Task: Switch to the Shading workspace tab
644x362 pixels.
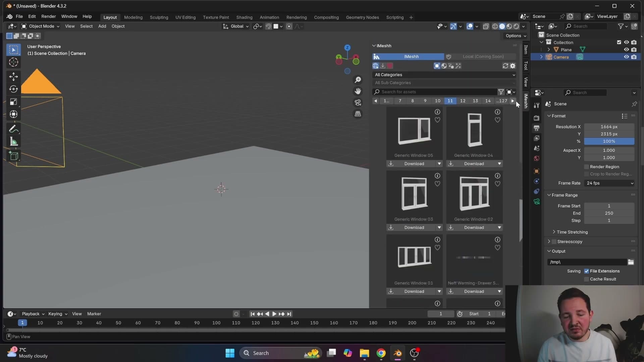Action: pyautogui.click(x=244, y=17)
